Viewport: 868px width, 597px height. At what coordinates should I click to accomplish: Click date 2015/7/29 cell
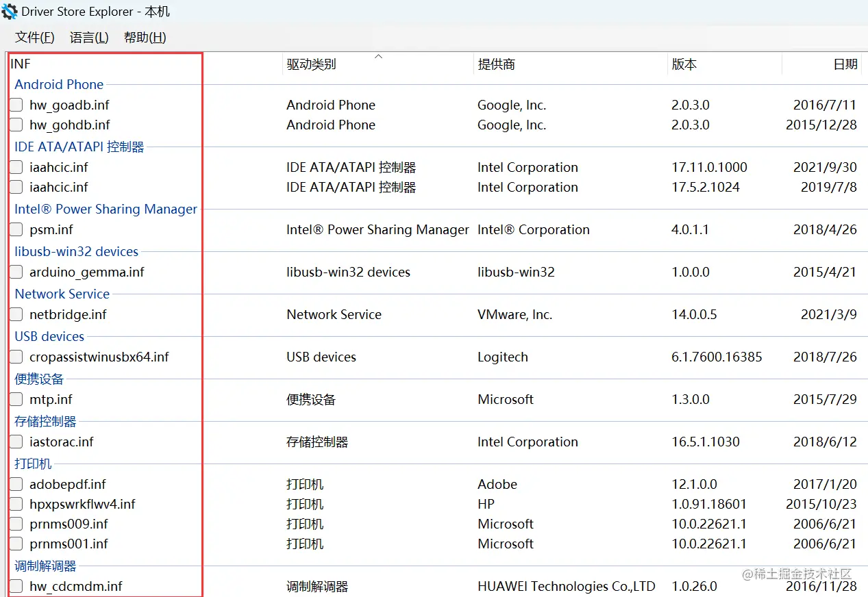(x=826, y=400)
